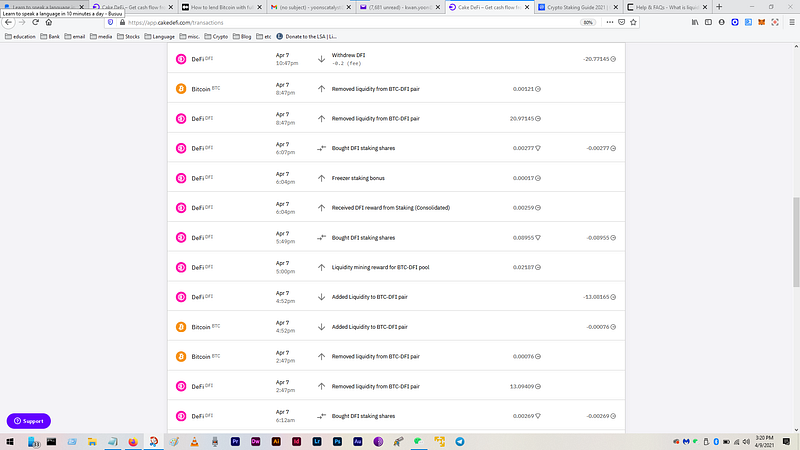Screen dimensions: 800x450
Task: Click the Freezer staking bonus text
Action: pos(358,178)
